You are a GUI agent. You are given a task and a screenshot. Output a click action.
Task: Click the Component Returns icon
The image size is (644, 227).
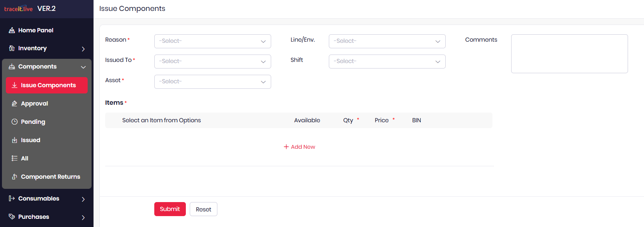tap(14, 177)
